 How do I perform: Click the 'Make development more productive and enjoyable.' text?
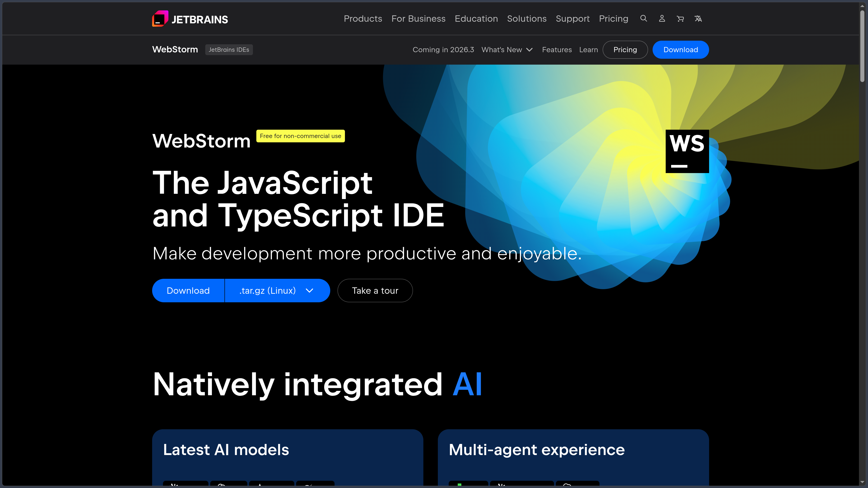(x=367, y=253)
